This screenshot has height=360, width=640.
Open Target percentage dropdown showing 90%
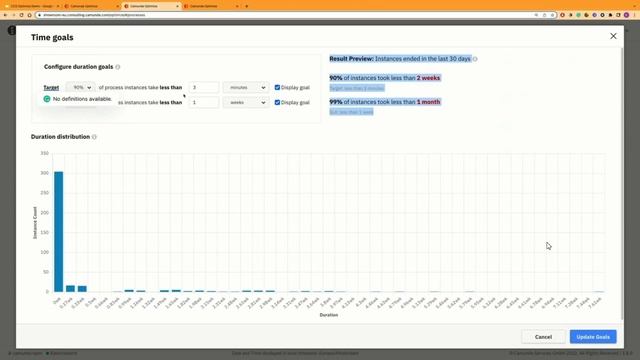click(x=81, y=87)
